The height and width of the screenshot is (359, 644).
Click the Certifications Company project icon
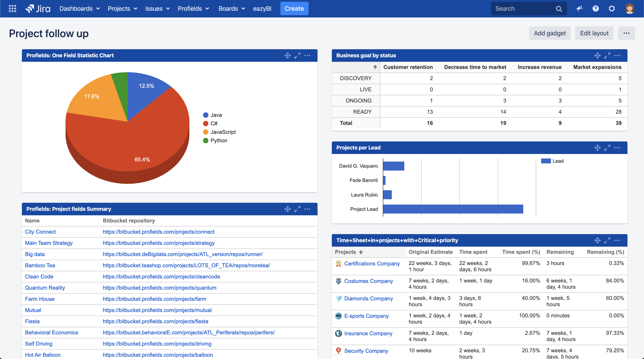tap(339, 263)
